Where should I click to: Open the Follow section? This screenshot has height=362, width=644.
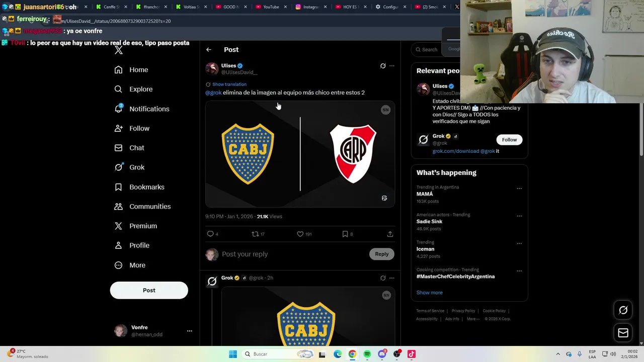click(132, 128)
